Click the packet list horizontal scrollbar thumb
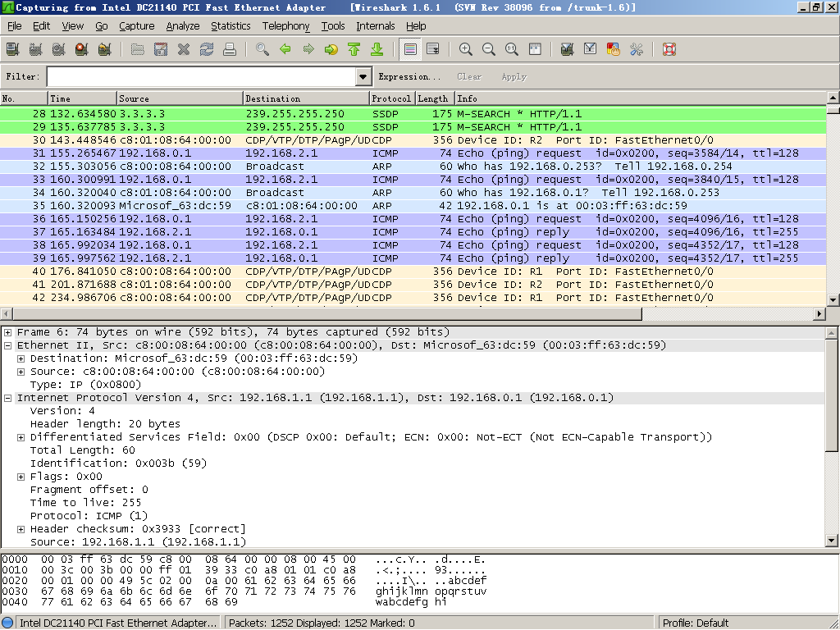The image size is (840, 630). pos(326,313)
